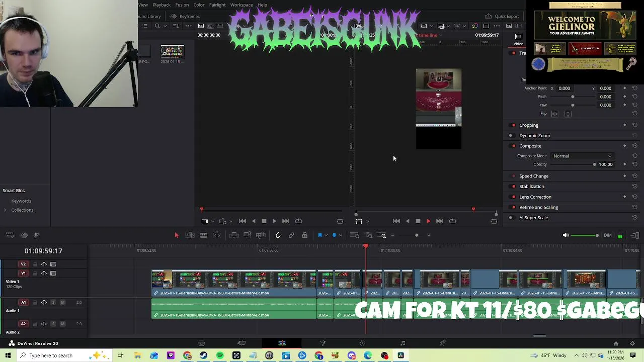
Task: Stop playback in timeline viewer
Action: click(x=418, y=221)
